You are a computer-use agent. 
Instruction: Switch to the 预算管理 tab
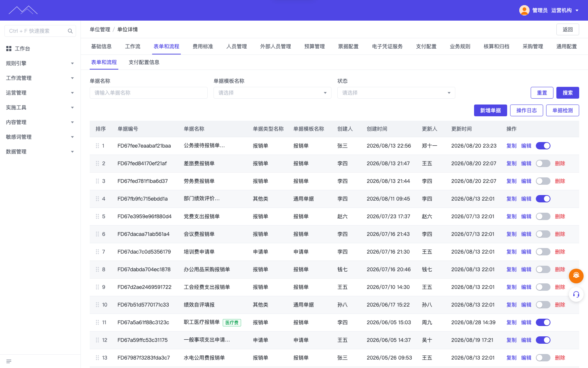tap(315, 46)
